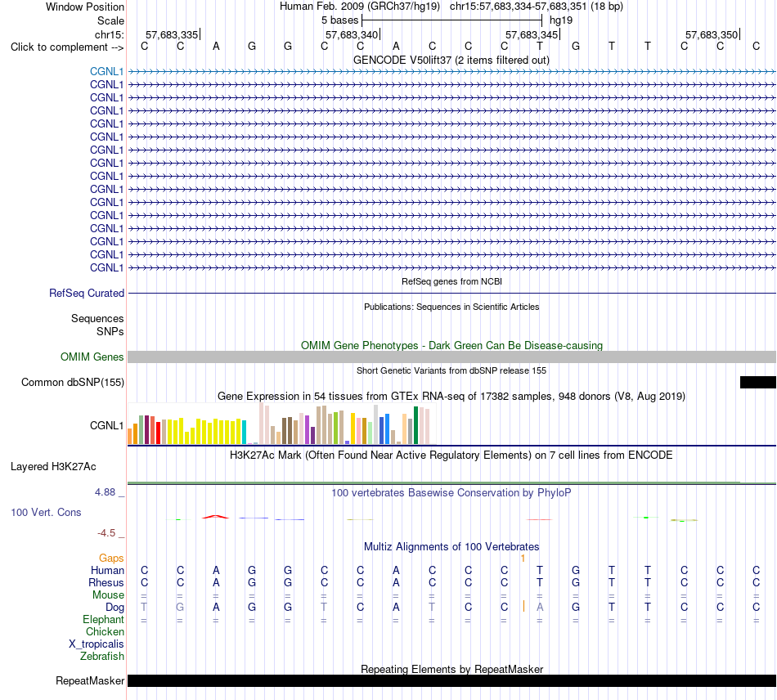Click 'RefSeq genes from NCBI' title
The image size is (777, 700).
click(451, 281)
